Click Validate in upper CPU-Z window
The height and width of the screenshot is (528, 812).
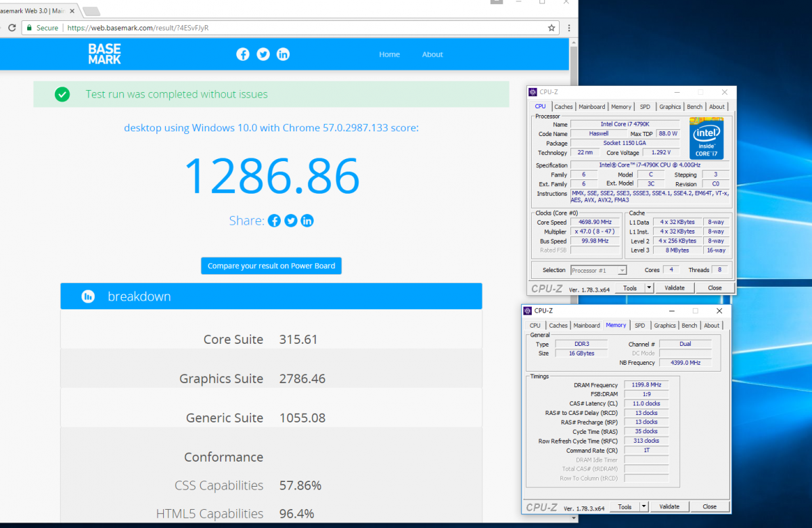675,288
